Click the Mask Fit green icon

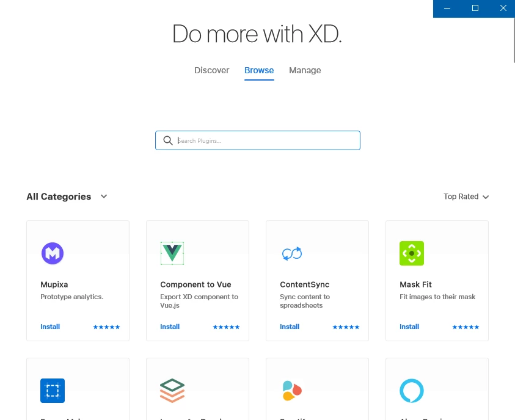[x=412, y=253]
